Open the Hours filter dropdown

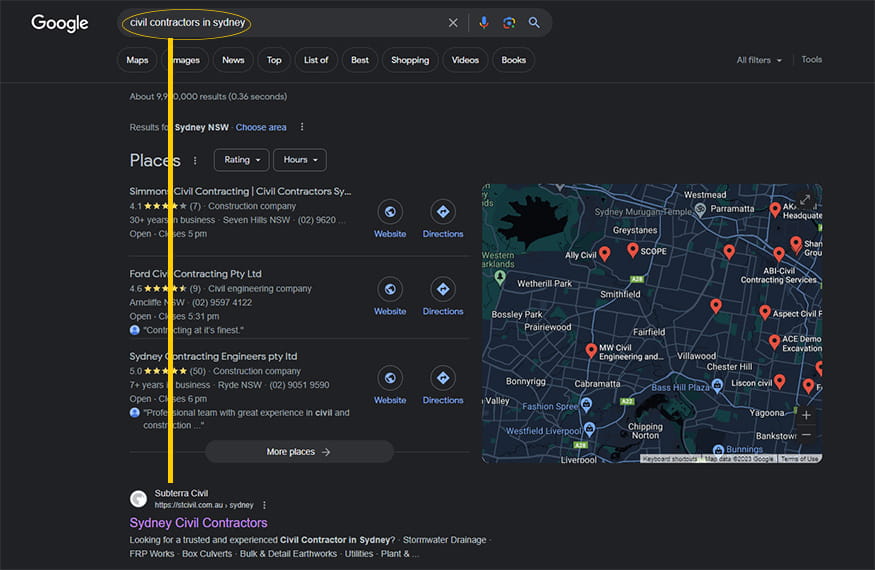[300, 160]
